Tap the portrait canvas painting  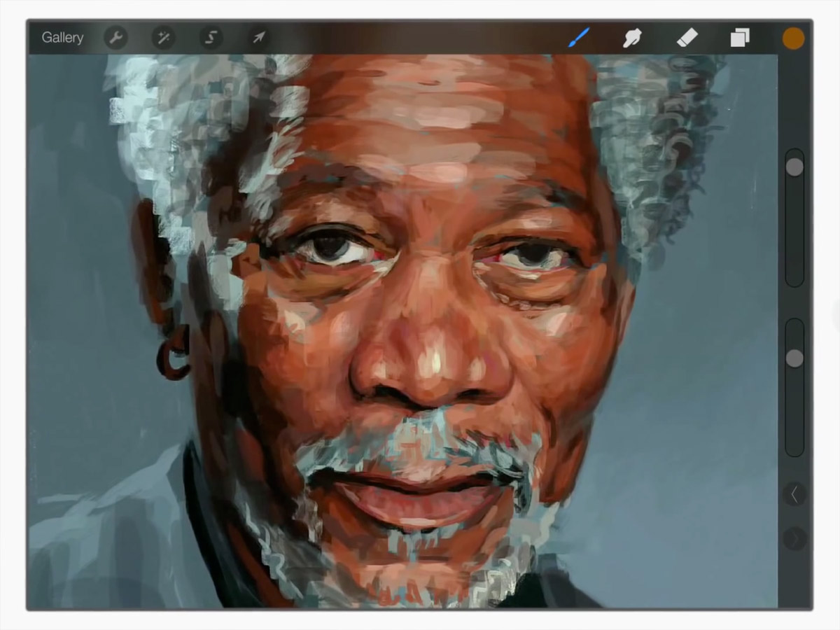click(x=402, y=330)
